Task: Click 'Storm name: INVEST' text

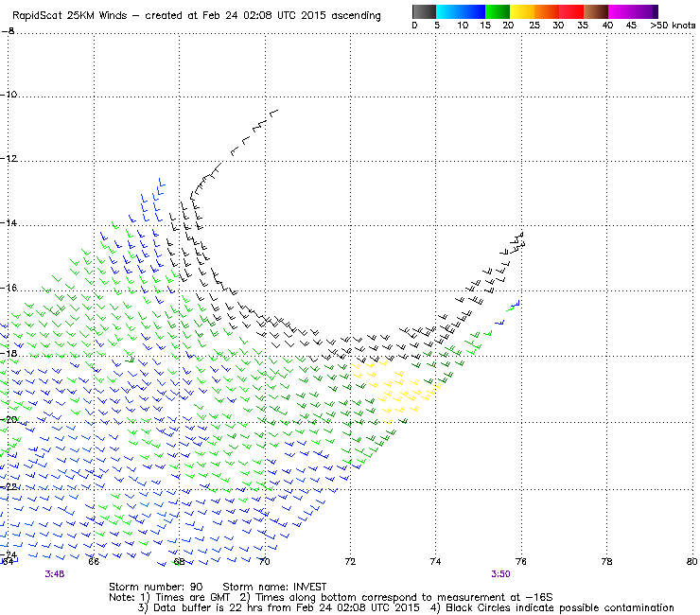Action: pyautogui.click(x=274, y=587)
